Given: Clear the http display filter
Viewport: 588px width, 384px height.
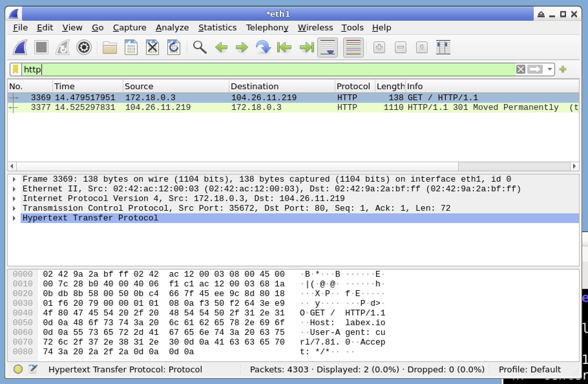Looking at the screenshot, I should pos(520,69).
